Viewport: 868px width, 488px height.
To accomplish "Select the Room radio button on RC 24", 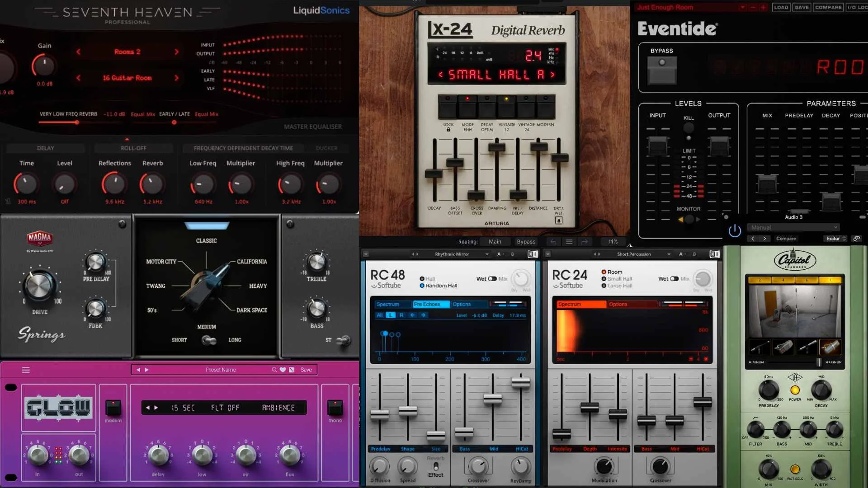I will click(604, 272).
